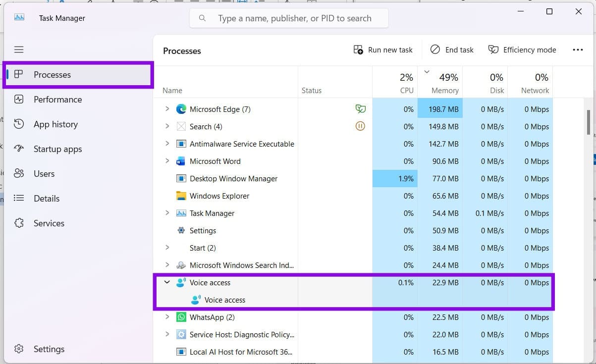The image size is (596, 364).
Task: Select the 1.9% CPU cell
Action: 395,178
